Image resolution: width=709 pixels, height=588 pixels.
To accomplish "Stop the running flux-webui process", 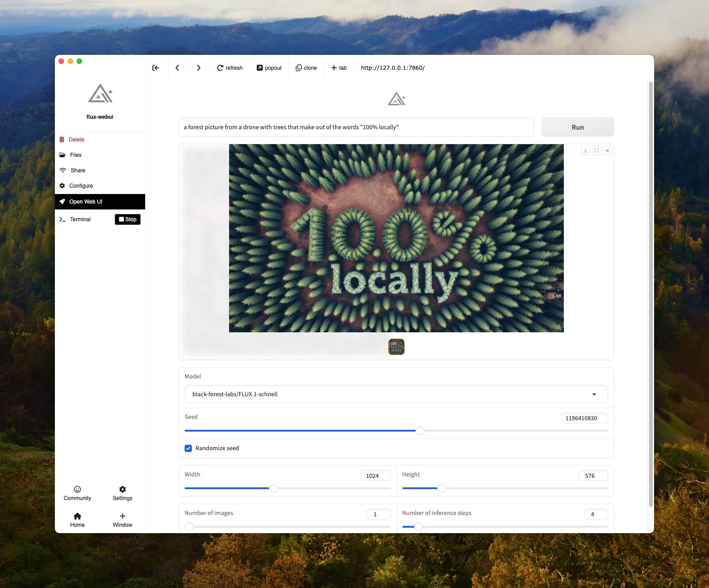I will [127, 219].
